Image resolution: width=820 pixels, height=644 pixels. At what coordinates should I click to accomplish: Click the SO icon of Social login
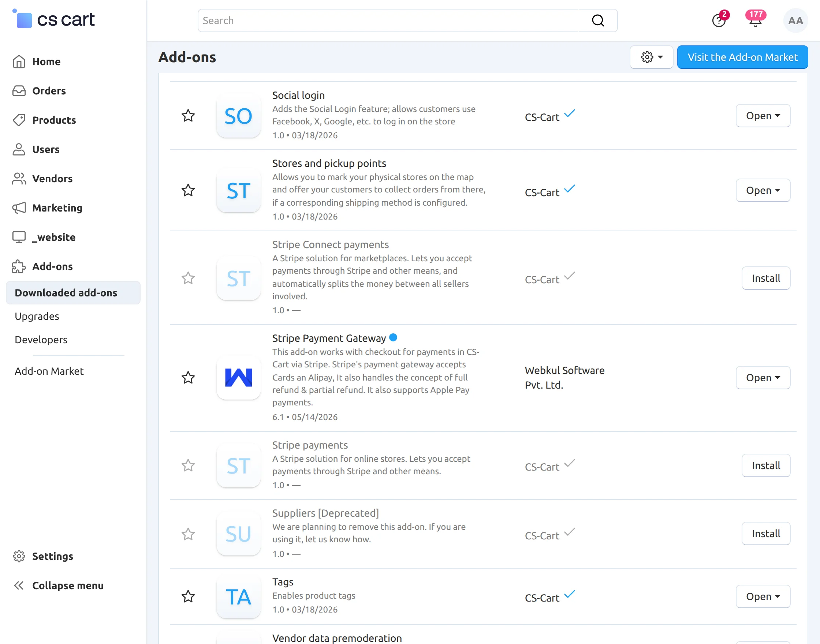pos(238,116)
